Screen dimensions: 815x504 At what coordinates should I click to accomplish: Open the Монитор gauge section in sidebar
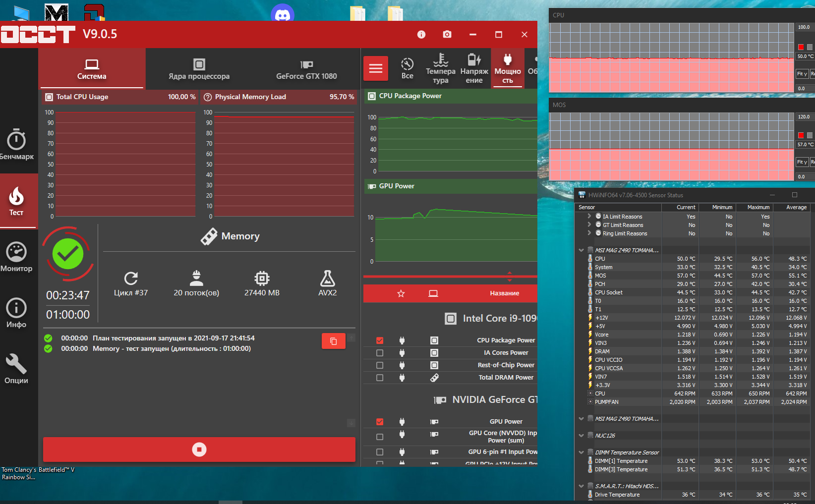[x=16, y=257]
